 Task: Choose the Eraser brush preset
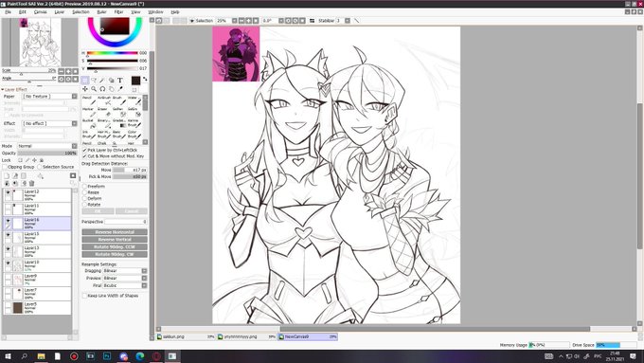tap(103, 112)
